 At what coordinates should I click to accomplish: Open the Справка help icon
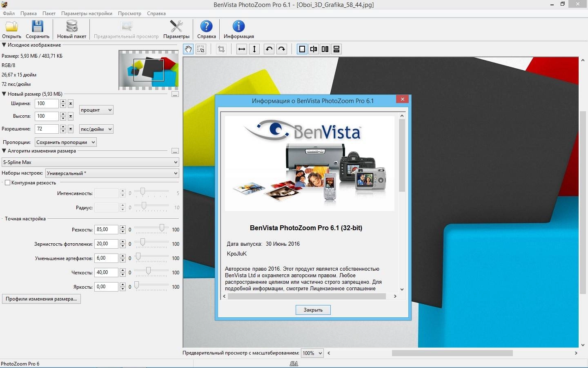(x=207, y=29)
